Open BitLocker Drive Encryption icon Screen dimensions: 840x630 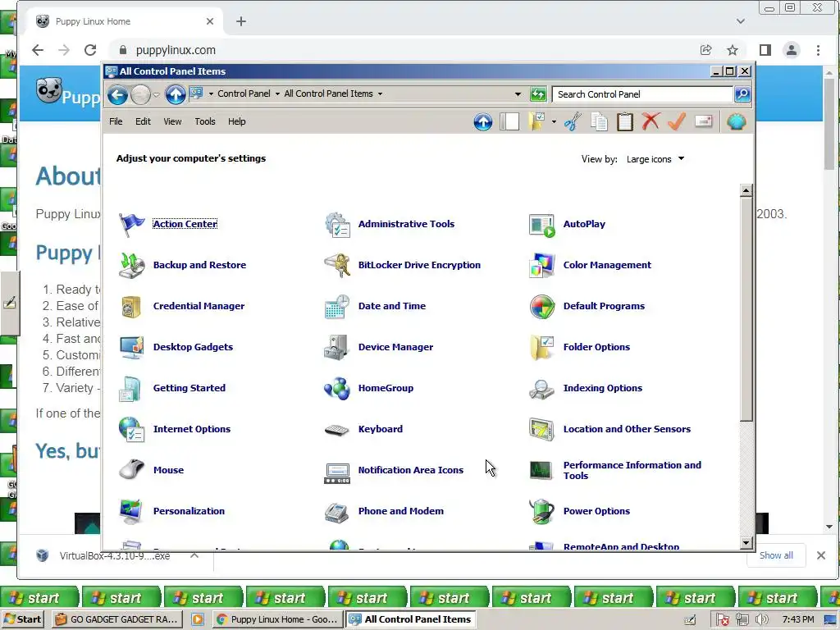pos(337,265)
